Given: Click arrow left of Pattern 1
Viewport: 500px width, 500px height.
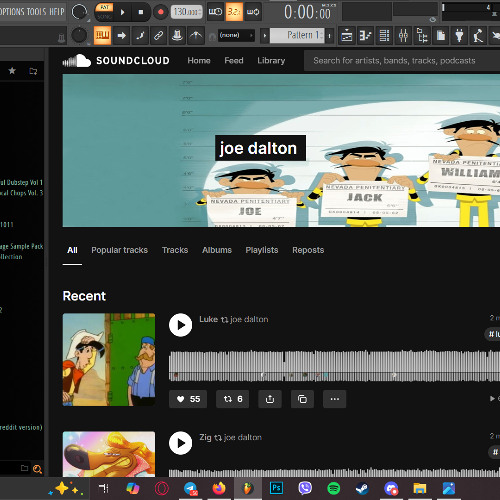Looking at the screenshot, I should point(265,35).
